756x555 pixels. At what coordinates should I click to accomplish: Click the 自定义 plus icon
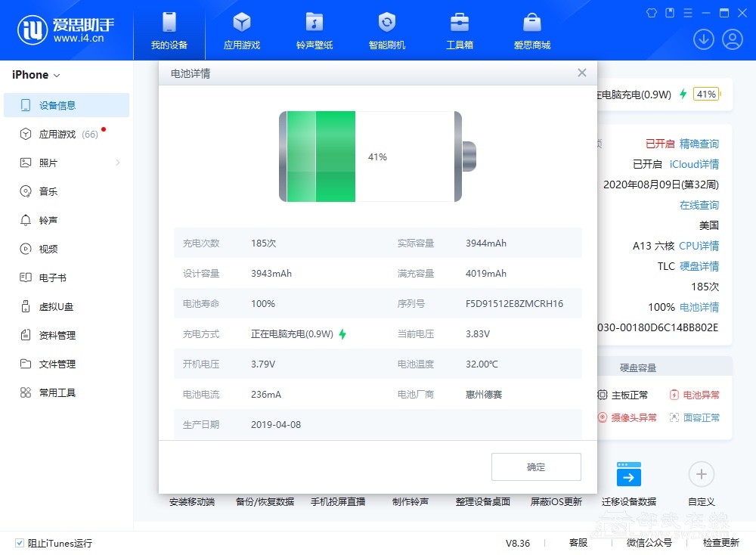coord(701,475)
